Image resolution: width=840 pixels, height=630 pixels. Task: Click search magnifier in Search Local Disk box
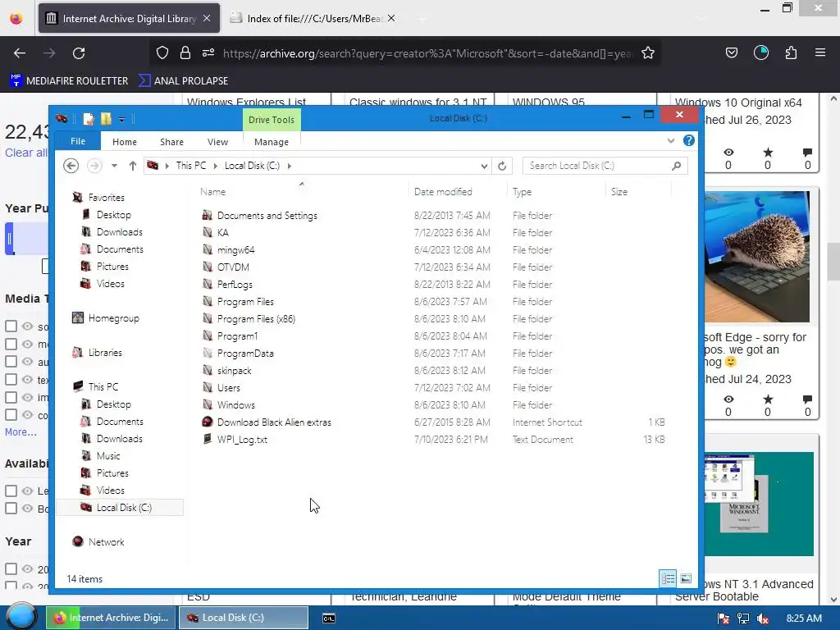677,166
